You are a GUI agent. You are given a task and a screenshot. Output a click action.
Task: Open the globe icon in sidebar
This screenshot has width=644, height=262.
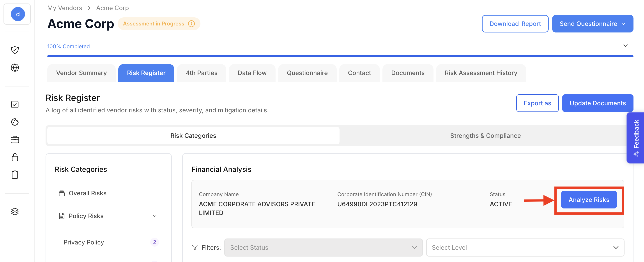coord(15,68)
